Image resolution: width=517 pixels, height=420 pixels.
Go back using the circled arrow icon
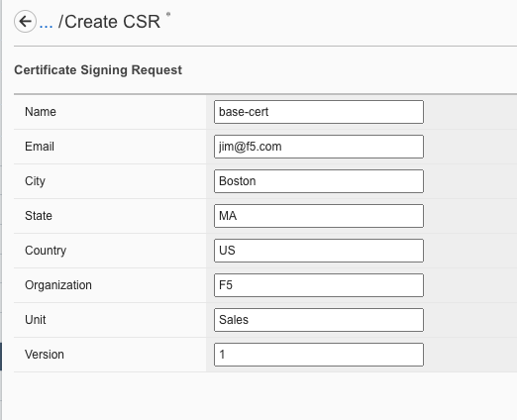tap(25, 22)
